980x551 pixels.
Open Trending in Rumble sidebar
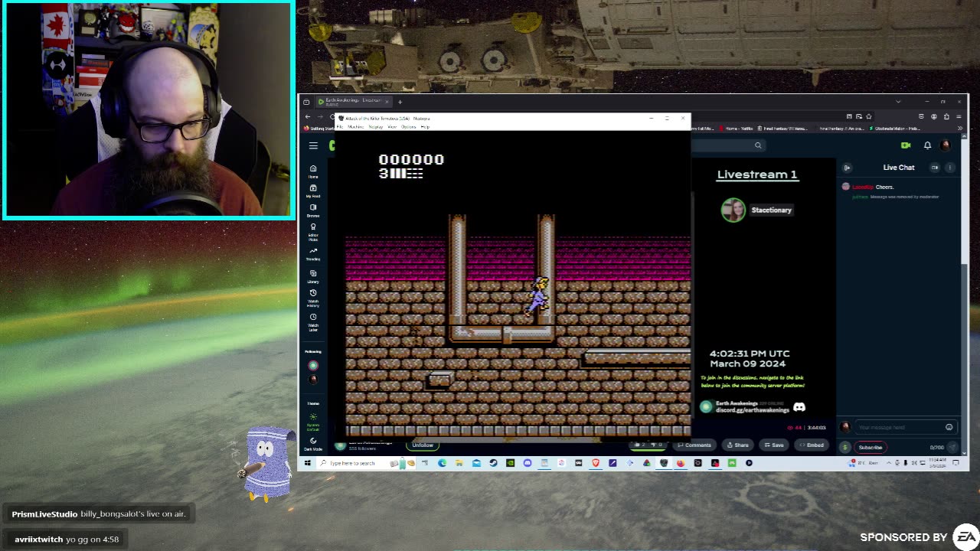[x=313, y=254]
